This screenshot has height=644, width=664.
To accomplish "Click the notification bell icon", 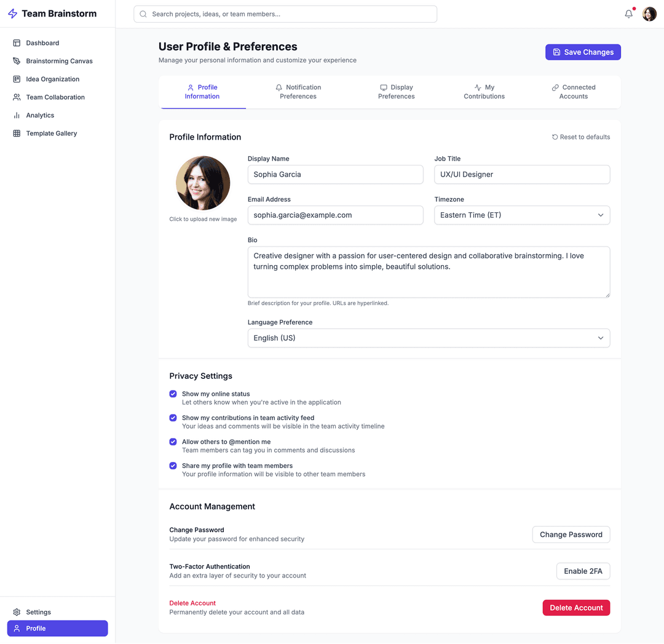I will click(628, 14).
